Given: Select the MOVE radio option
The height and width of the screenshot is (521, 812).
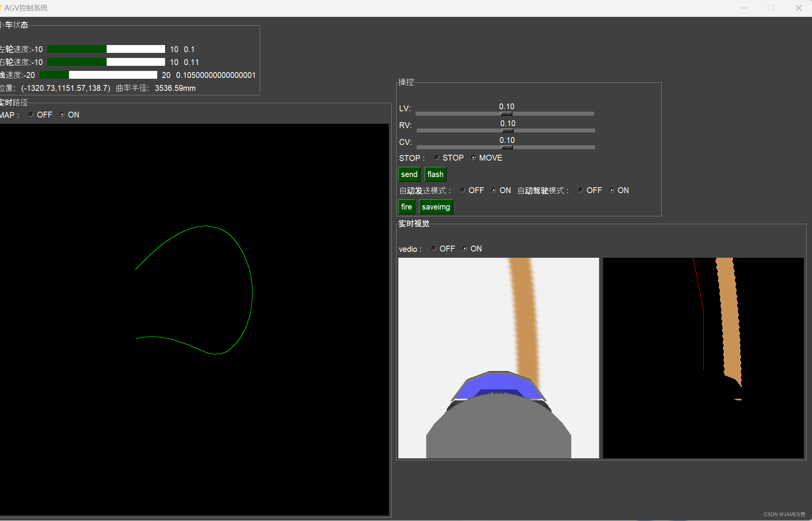Looking at the screenshot, I should click(x=474, y=158).
